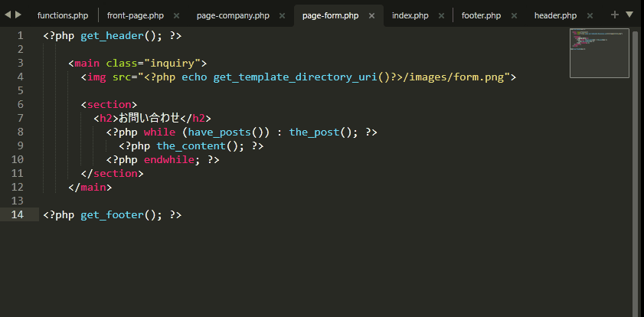Close the index.php tab
The image size is (644, 317).
[442, 15]
